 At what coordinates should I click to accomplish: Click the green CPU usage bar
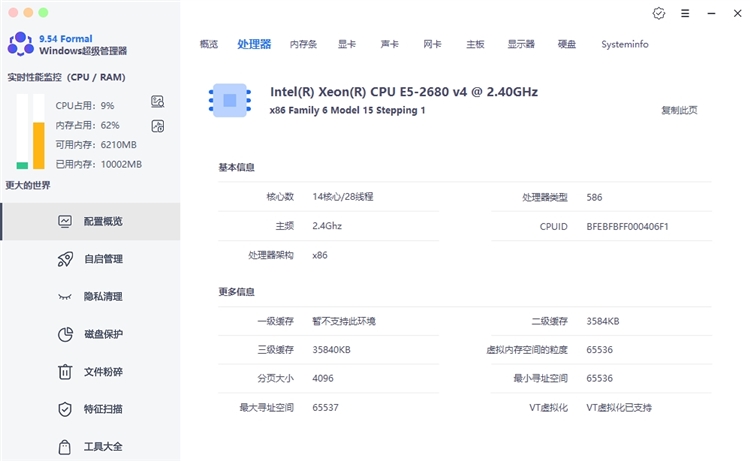(22, 165)
